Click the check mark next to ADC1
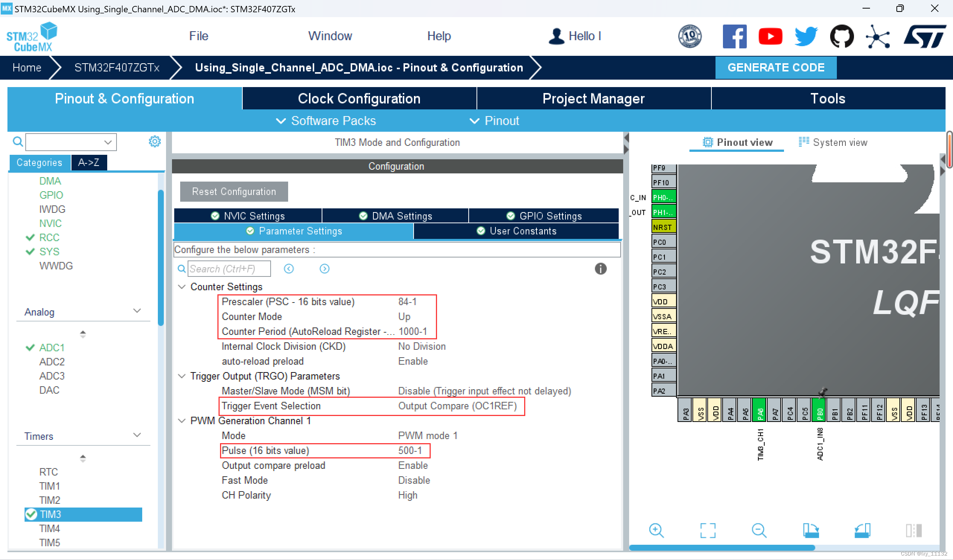 (30, 348)
